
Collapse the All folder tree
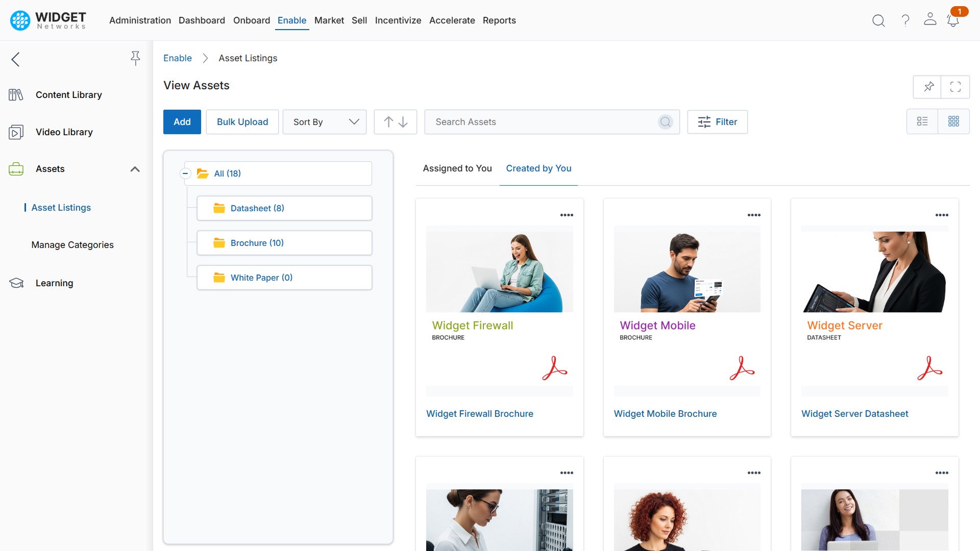coord(185,173)
